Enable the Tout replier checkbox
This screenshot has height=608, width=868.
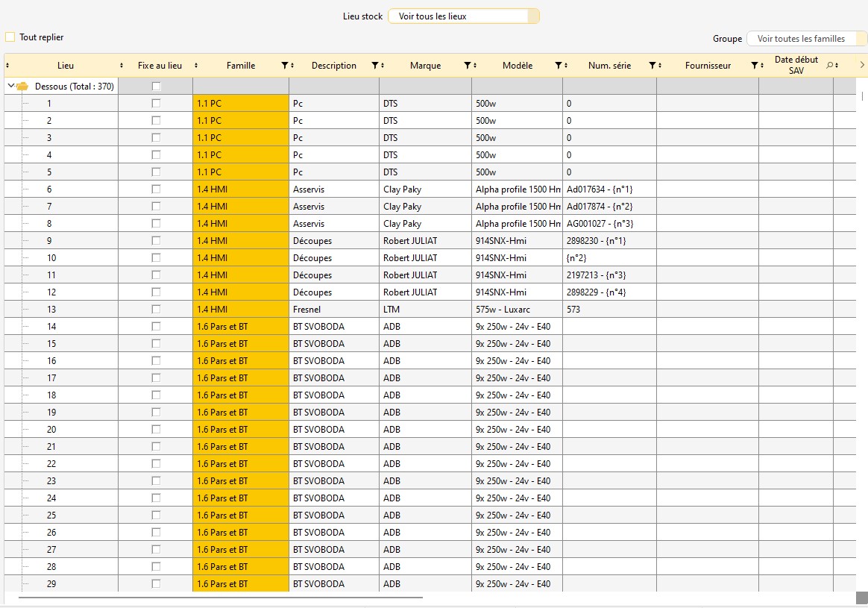pyautogui.click(x=10, y=37)
